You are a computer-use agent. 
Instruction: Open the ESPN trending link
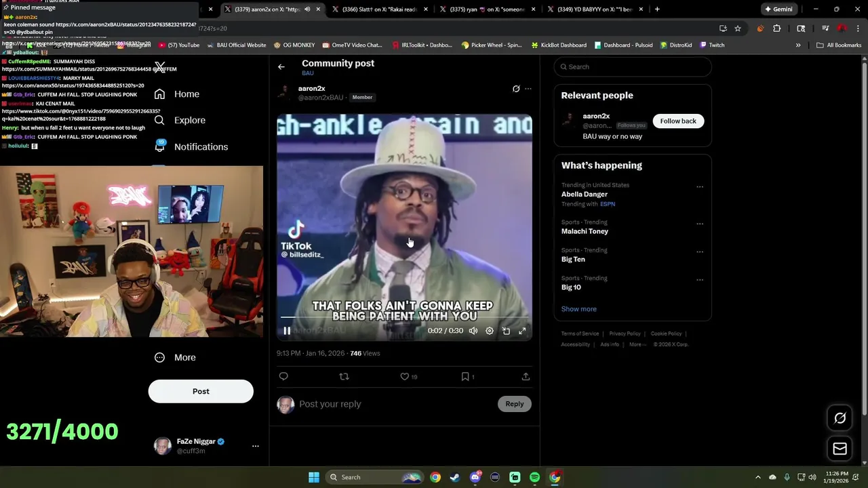coord(608,204)
